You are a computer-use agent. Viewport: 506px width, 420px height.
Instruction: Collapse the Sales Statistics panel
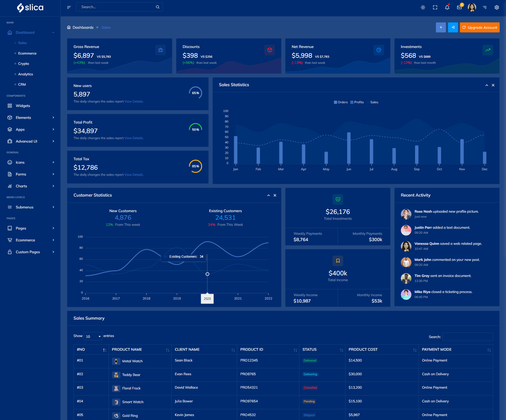(x=487, y=85)
